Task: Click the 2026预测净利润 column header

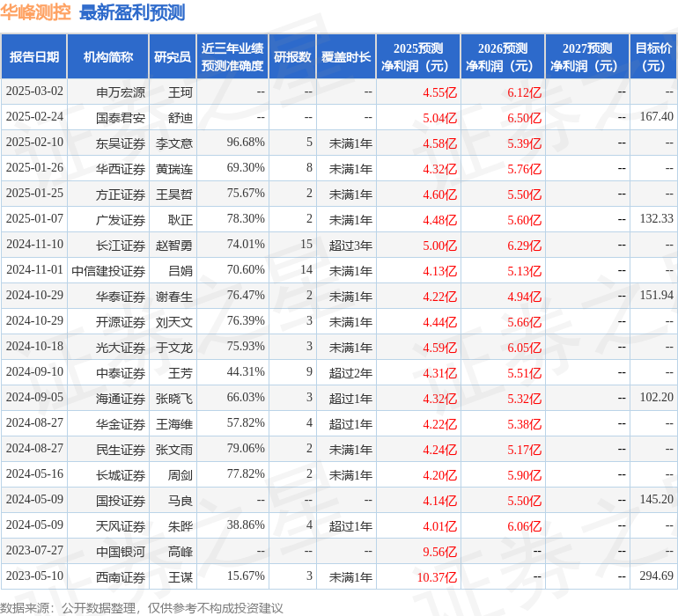Action: pos(502,57)
